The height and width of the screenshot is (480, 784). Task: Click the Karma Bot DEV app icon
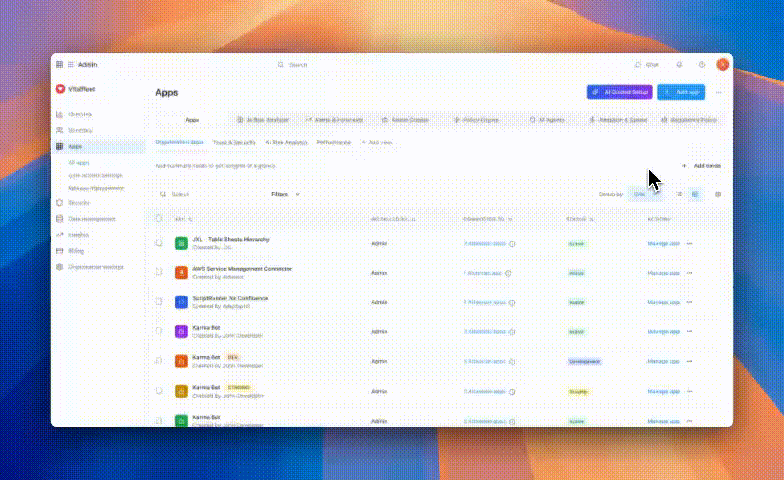click(x=181, y=361)
